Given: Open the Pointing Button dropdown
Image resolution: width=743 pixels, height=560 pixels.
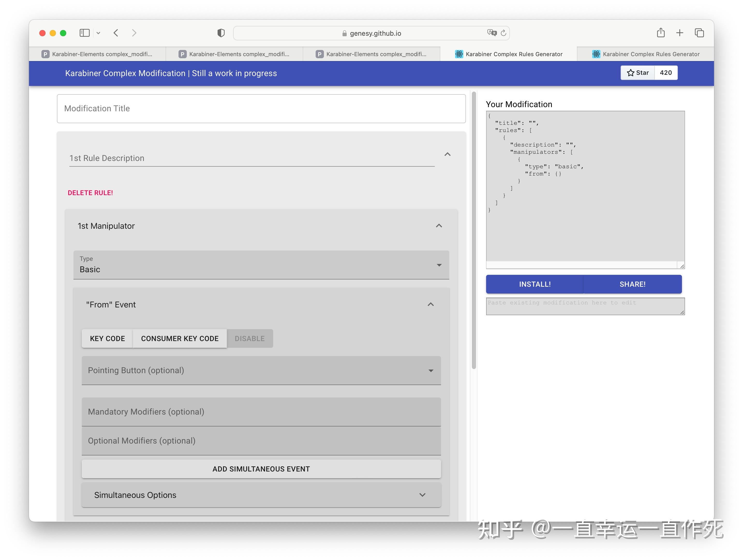Looking at the screenshot, I should coord(261,370).
